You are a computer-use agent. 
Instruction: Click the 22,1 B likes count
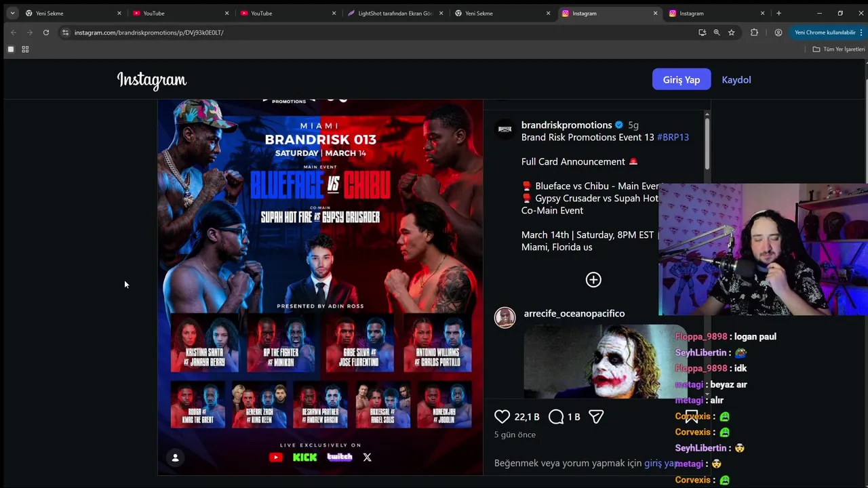click(527, 417)
